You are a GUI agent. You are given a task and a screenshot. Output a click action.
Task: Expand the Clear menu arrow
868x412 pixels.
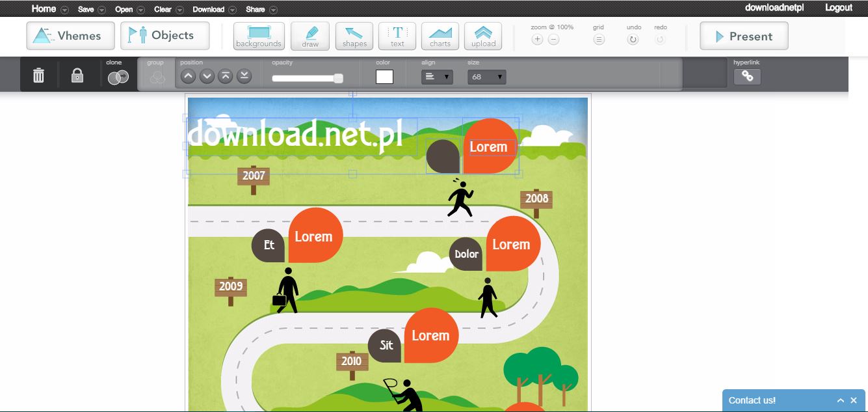click(180, 10)
